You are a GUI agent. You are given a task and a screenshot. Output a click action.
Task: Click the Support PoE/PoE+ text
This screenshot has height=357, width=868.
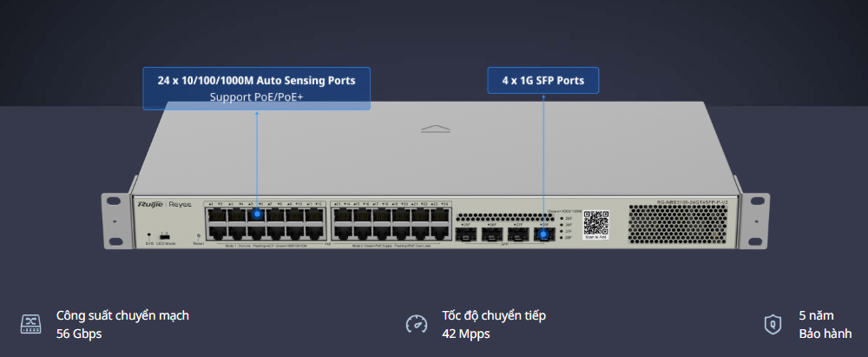tap(256, 96)
